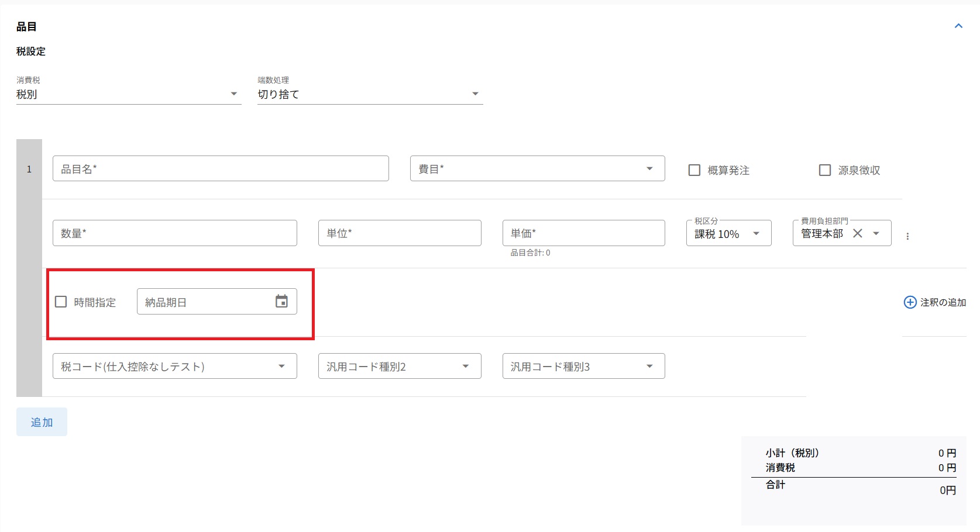
Task: Open the kebab menu beside 費用負担部門
Action: pos(907,236)
